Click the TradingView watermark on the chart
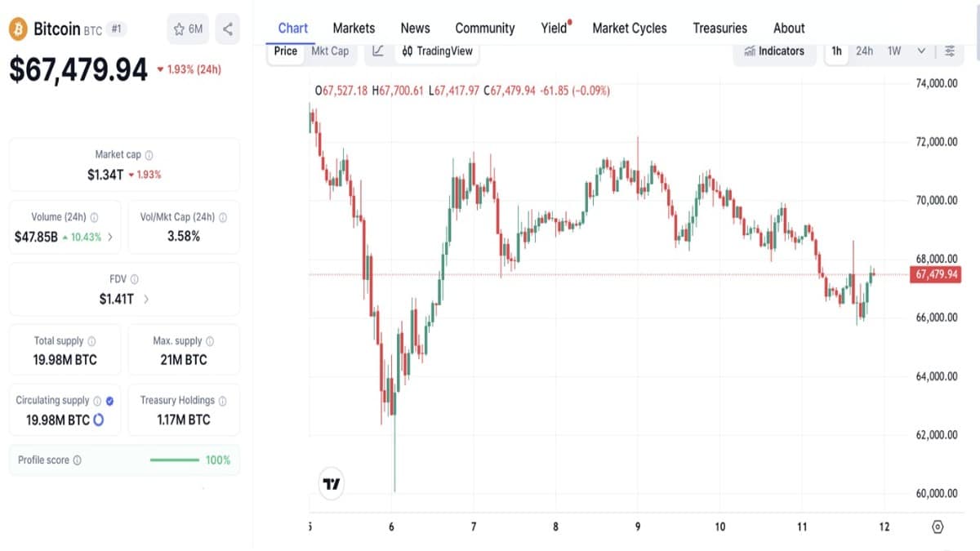This screenshot has width=980, height=551. (330, 483)
